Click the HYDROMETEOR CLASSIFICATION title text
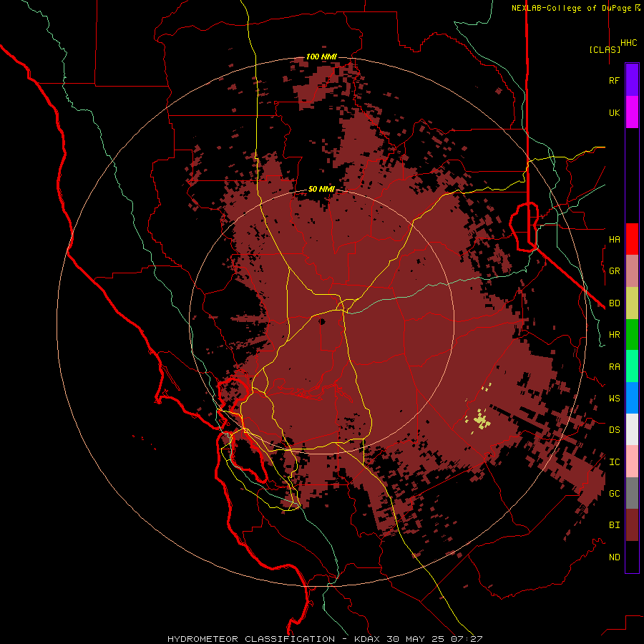 (x=251, y=639)
